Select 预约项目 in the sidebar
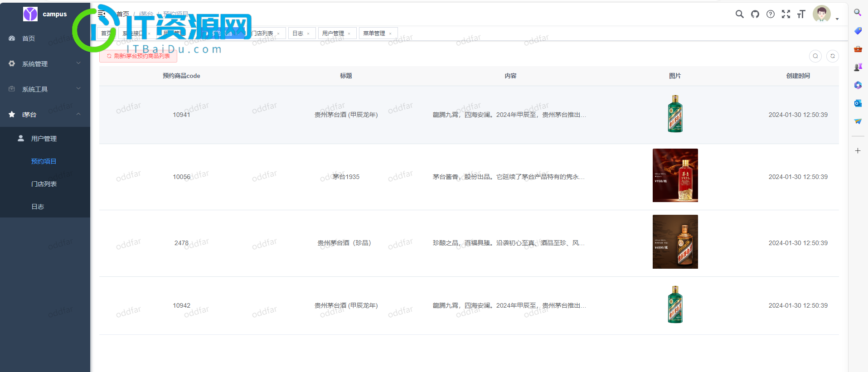868x372 pixels. coord(45,161)
